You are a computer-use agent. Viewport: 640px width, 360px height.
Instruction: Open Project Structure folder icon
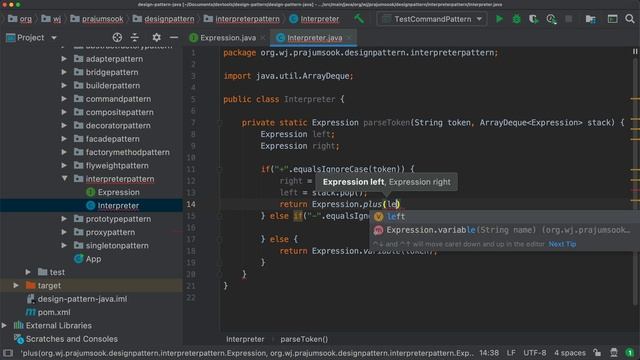[x=590, y=19]
